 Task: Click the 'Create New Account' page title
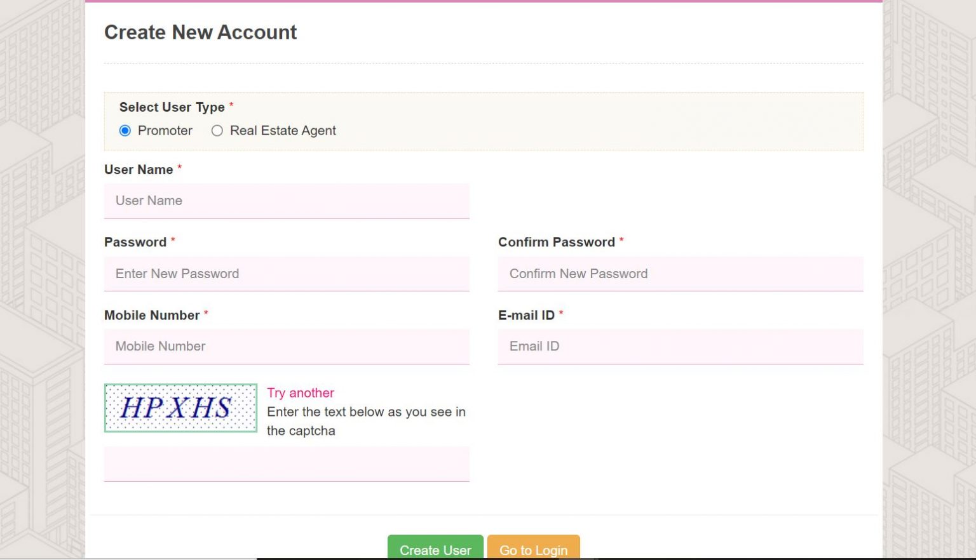click(x=200, y=32)
